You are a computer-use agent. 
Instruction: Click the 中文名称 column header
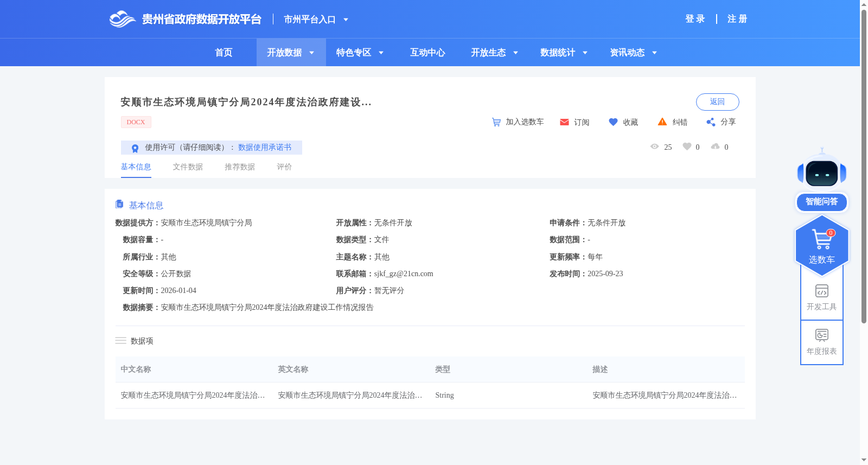(x=136, y=370)
